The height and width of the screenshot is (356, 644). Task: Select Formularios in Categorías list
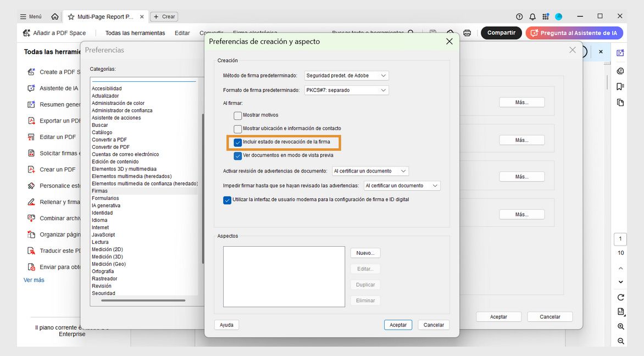click(105, 198)
